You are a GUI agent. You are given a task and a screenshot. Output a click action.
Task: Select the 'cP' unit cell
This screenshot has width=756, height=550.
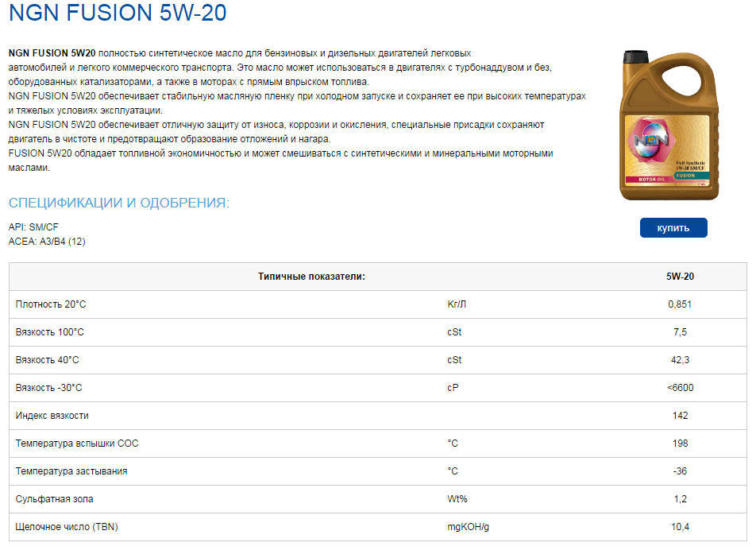pyautogui.click(x=453, y=388)
